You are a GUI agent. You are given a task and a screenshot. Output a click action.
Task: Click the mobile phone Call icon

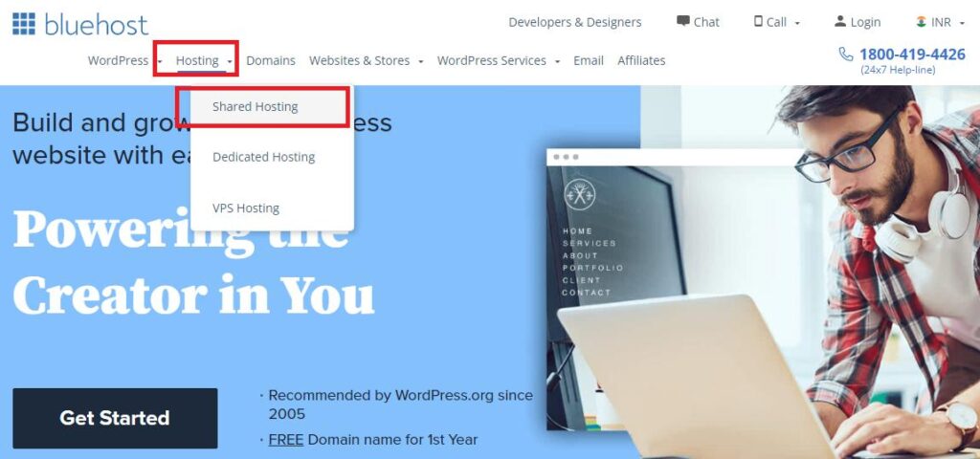point(758,21)
